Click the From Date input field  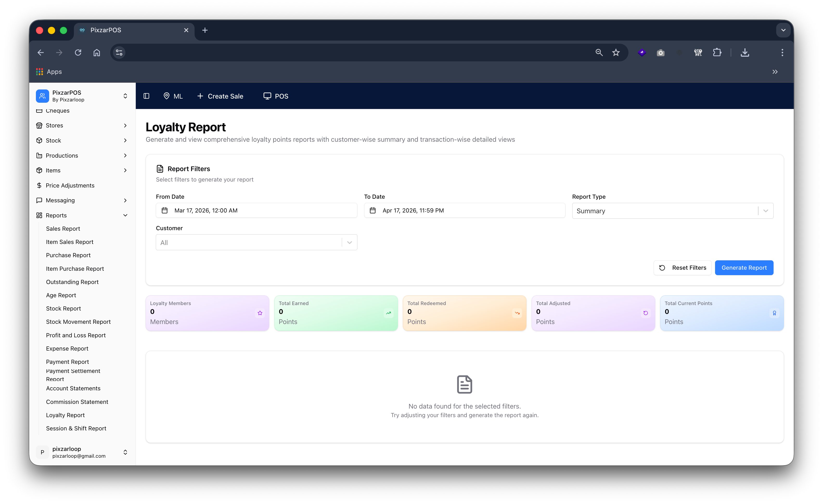pos(256,210)
